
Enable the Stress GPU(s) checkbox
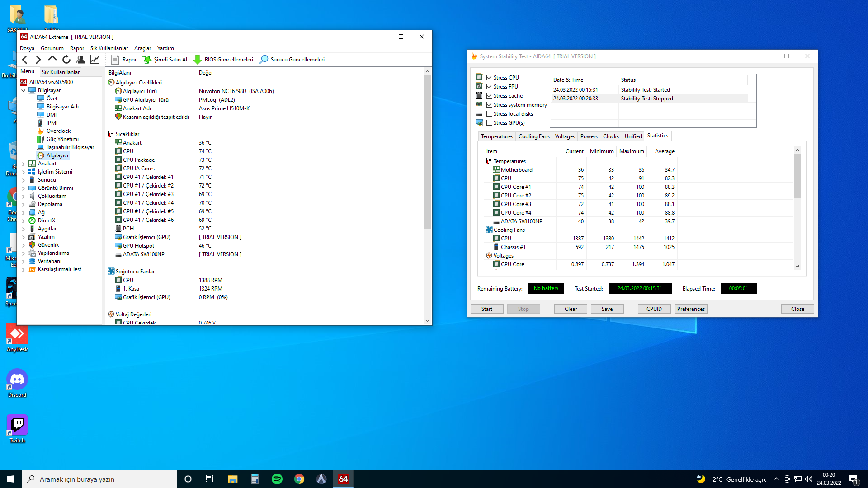[489, 123]
